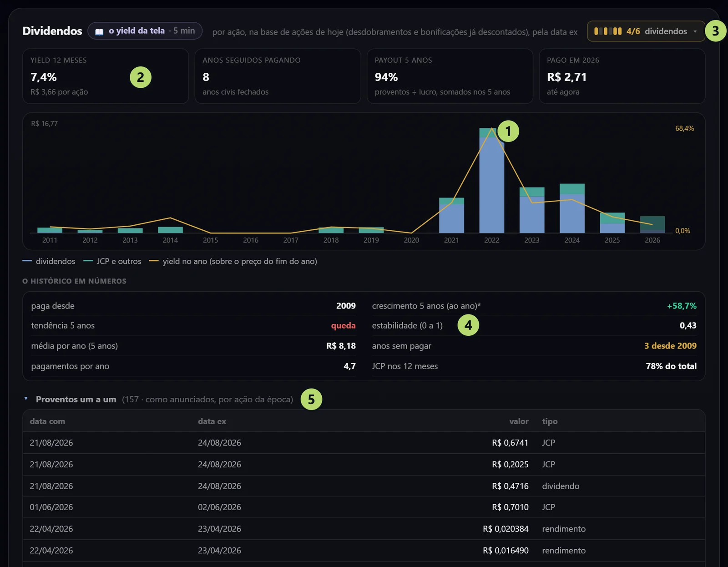Select the row with value R$ 0,2025
This screenshot has width=728, height=567.
[364, 465]
